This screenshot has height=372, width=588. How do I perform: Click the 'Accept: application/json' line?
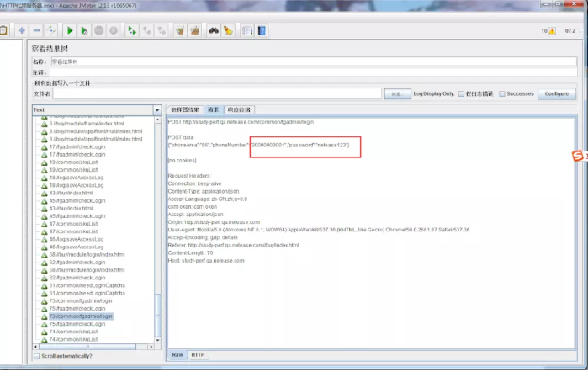coord(195,215)
